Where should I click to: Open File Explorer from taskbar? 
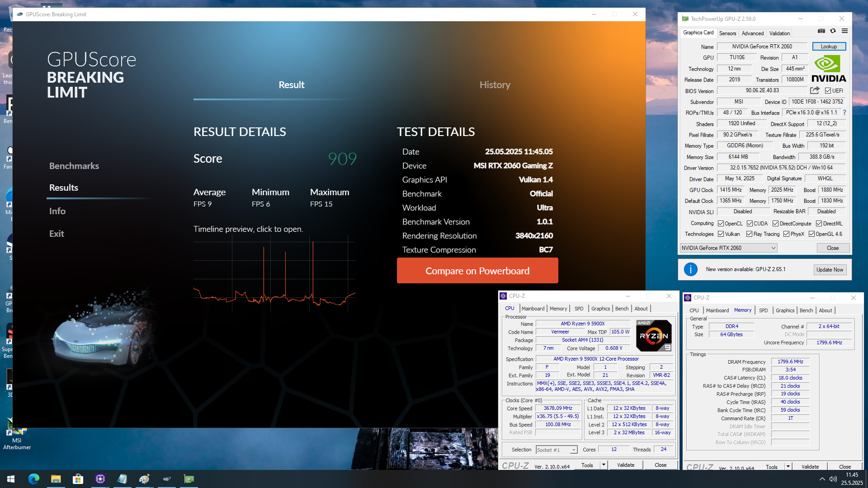[x=56, y=479]
